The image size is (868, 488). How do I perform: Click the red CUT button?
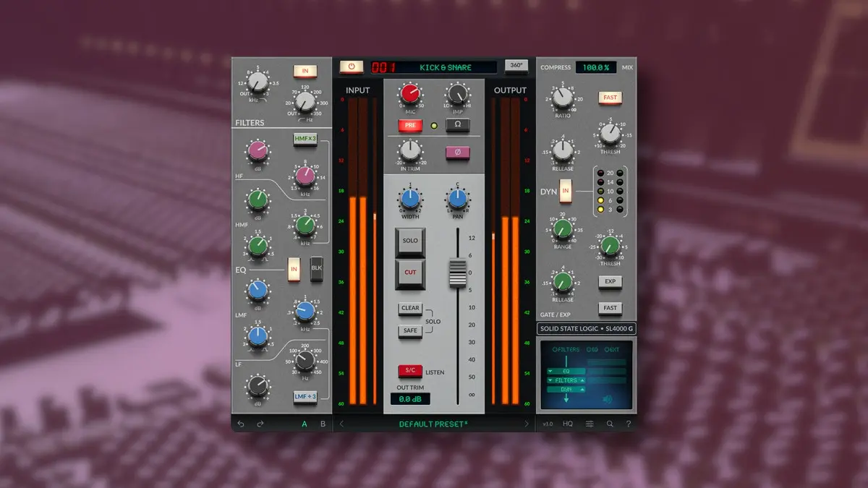[410, 273]
